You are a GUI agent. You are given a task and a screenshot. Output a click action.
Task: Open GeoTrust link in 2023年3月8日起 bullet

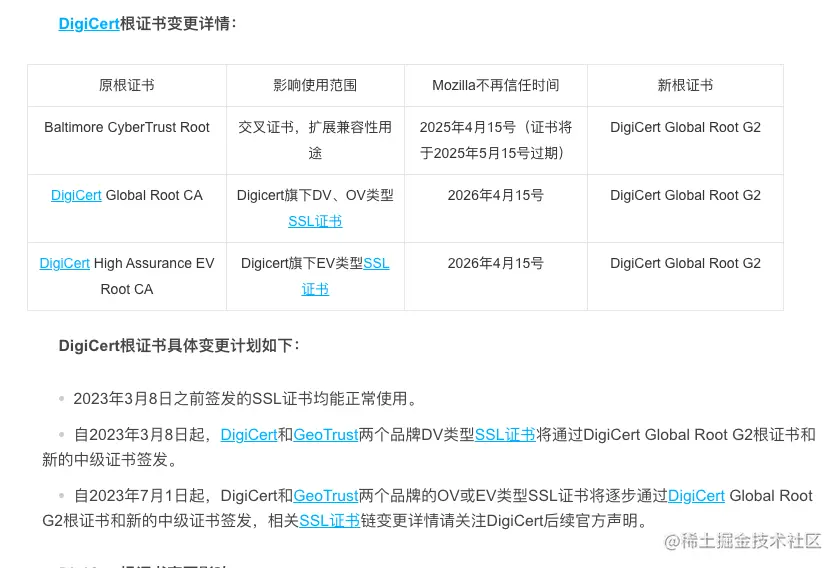(325, 434)
